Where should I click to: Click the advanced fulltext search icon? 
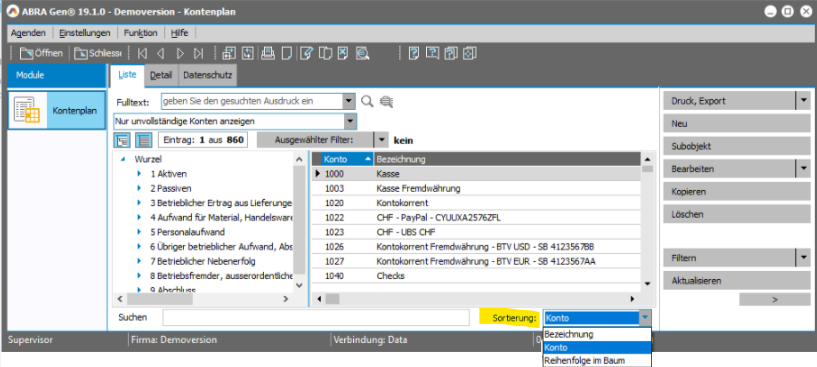(x=386, y=102)
